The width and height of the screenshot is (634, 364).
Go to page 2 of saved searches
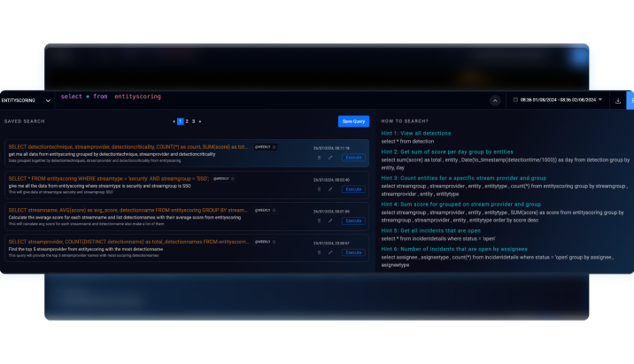point(187,121)
